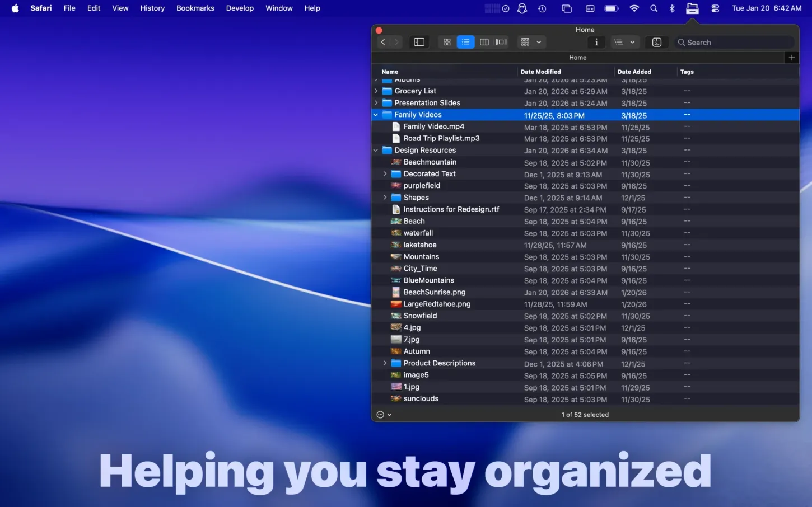Switch to icon grid view
The image size is (812, 507).
coord(447,42)
